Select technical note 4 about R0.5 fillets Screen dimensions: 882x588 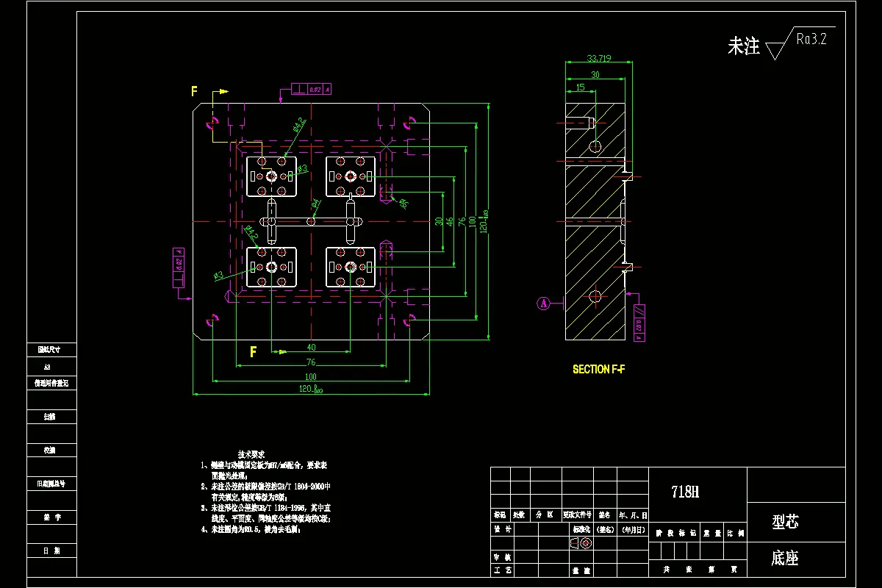point(251,528)
